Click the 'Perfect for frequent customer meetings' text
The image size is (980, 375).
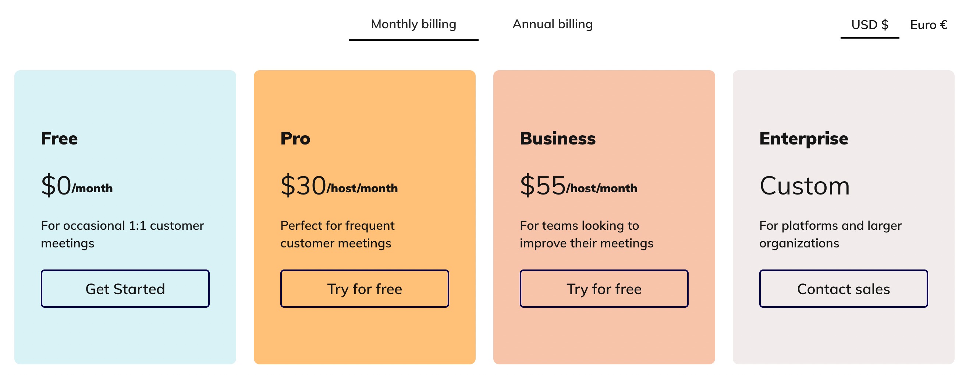tap(337, 234)
